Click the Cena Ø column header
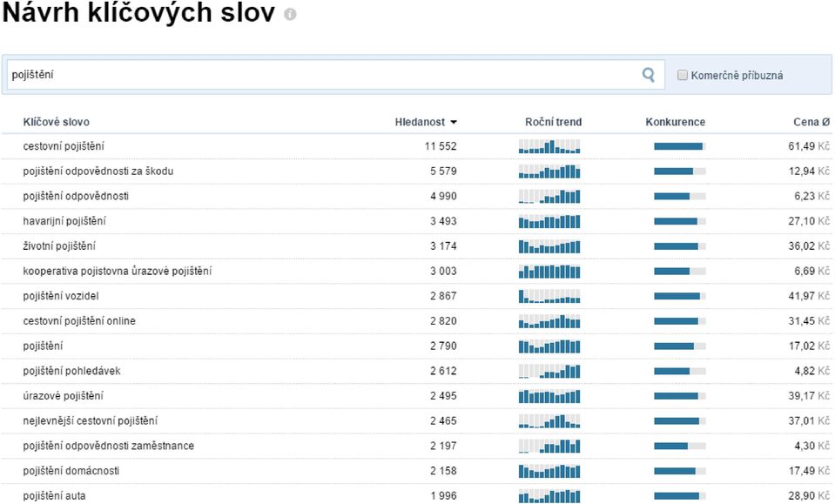Image resolution: width=835 pixels, height=504 pixels. 811,122
